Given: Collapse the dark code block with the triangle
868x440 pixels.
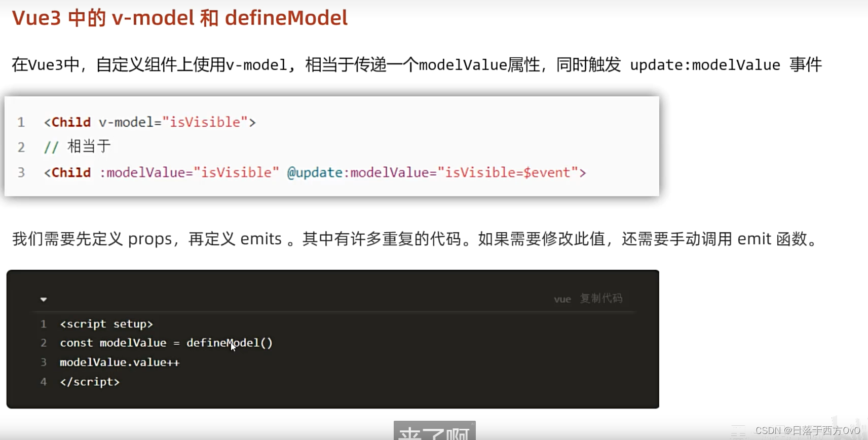Looking at the screenshot, I should click(44, 300).
